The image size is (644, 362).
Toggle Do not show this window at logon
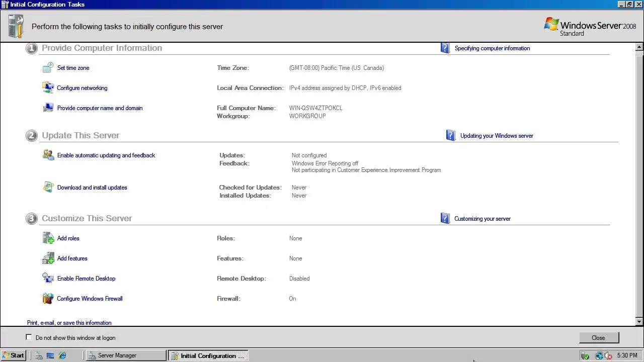[29, 337]
